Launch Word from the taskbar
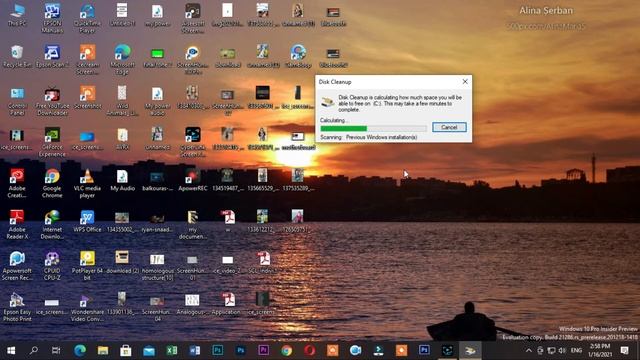This screenshot has height=360, width=640. tap(194, 350)
